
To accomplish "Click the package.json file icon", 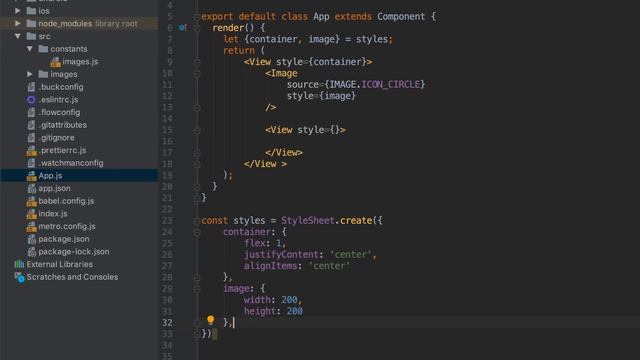I will click(31, 239).
